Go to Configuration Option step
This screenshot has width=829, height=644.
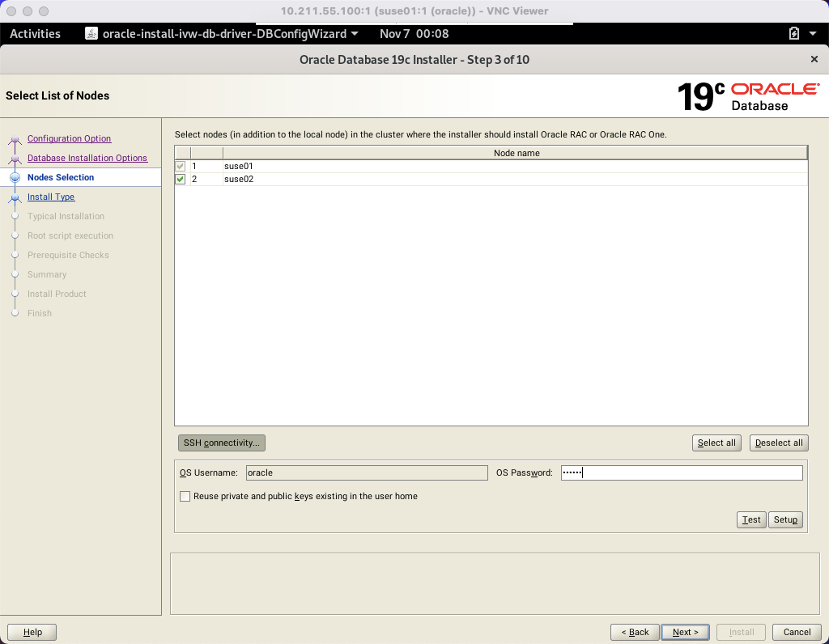point(70,138)
